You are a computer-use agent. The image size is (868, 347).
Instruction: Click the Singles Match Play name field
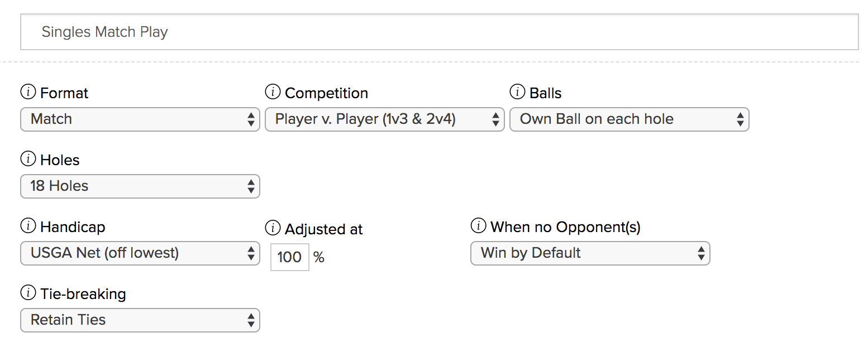tap(439, 32)
